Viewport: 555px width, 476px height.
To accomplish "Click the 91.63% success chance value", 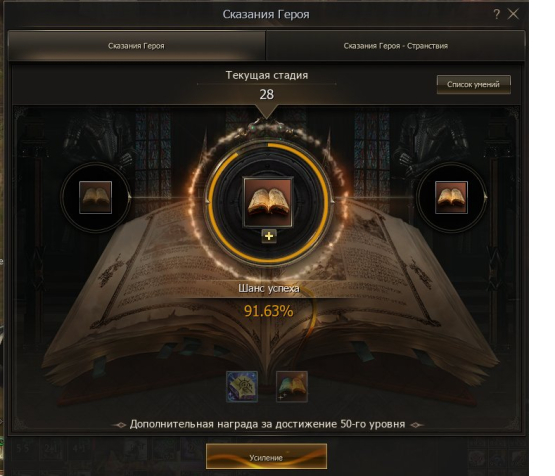I will [x=269, y=311].
